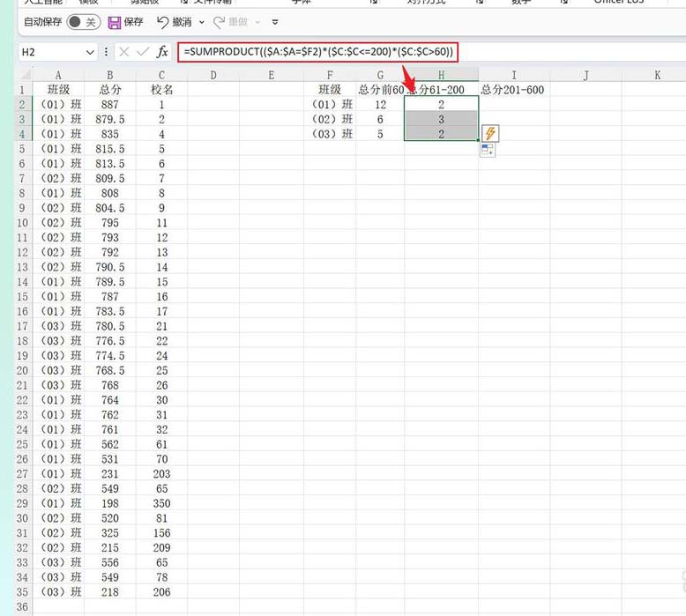Click cell G3 containing 6
This screenshot has height=616, width=686.
[x=380, y=119]
